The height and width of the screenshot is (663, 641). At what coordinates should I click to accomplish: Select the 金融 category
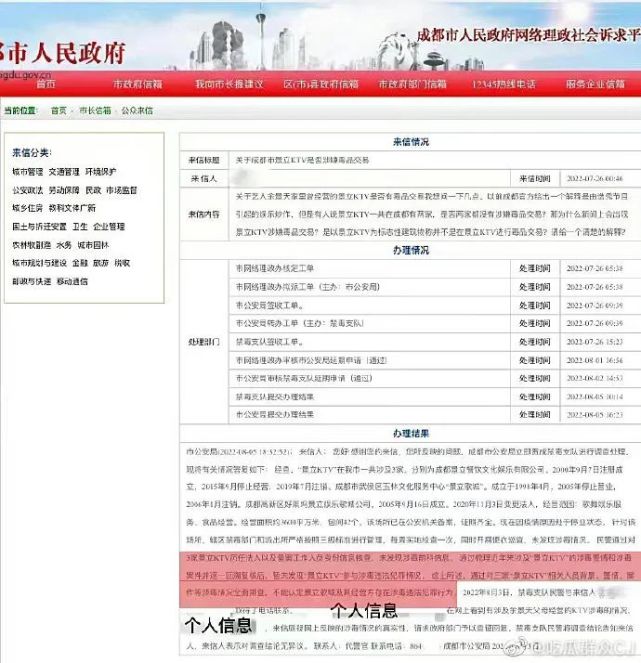coord(80,263)
